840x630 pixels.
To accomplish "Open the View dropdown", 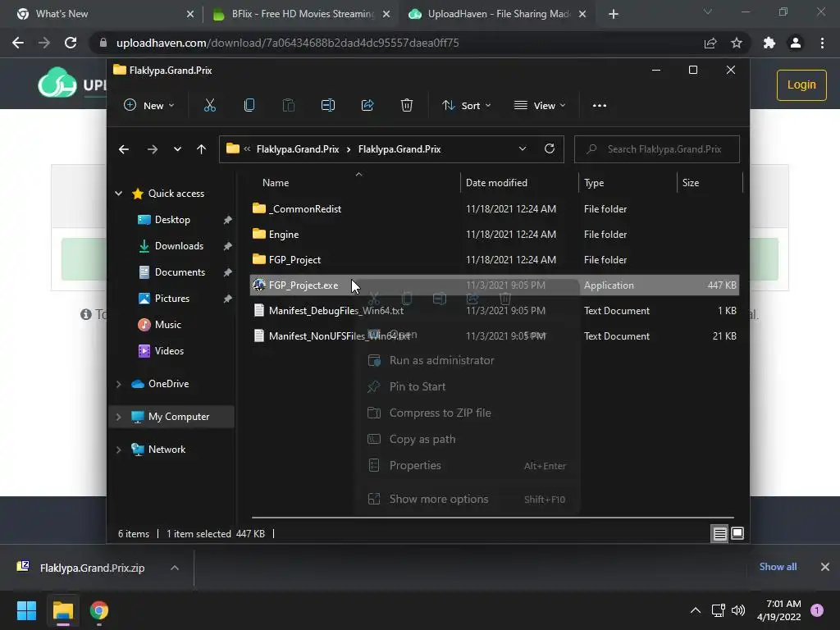I will click(x=540, y=106).
